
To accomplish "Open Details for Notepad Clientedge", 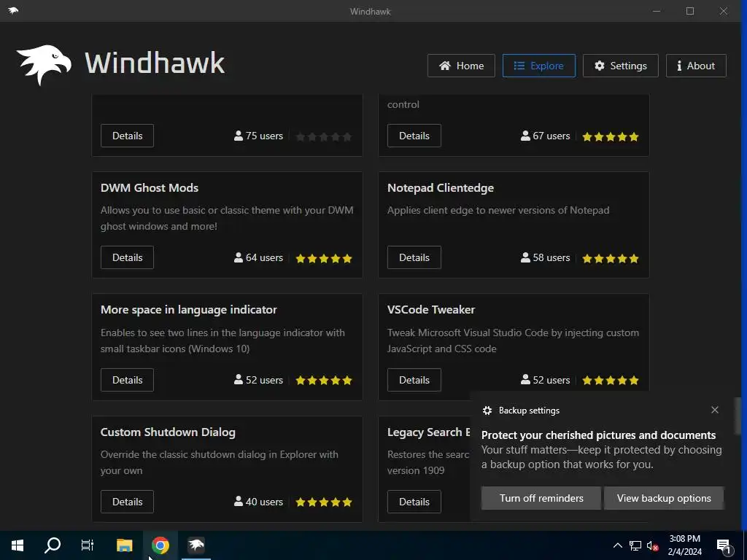I will point(414,257).
